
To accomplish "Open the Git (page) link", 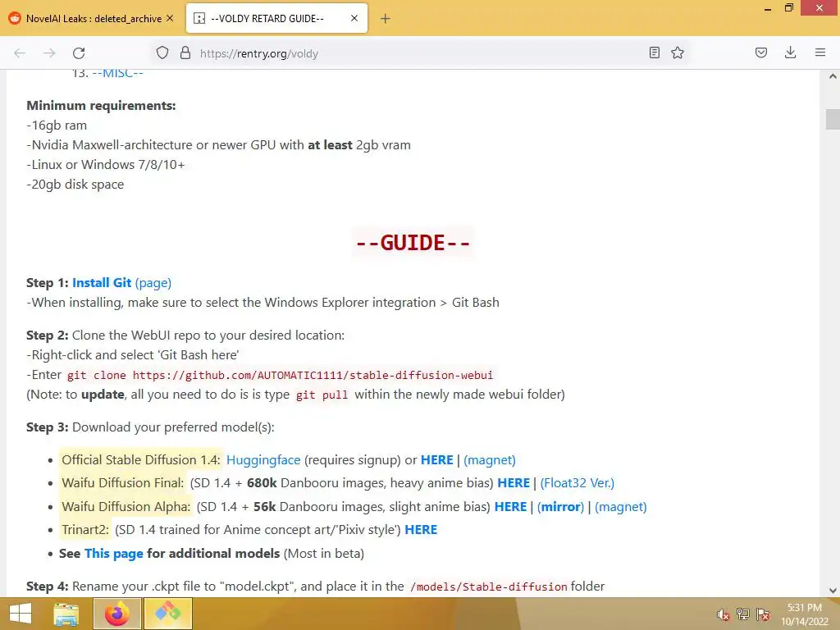I will 153,283.
